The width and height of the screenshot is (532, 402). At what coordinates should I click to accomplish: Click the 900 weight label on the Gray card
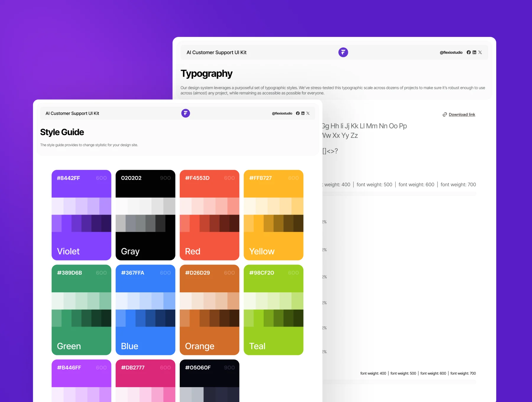[165, 178]
